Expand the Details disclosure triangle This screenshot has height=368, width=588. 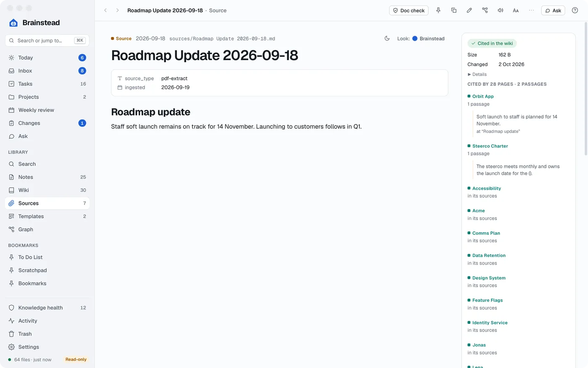[x=469, y=74]
